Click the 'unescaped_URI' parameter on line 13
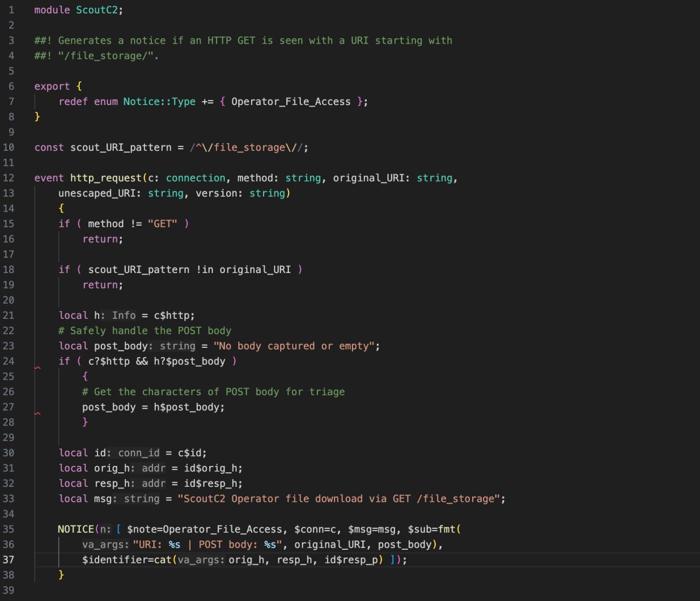 (97, 193)
